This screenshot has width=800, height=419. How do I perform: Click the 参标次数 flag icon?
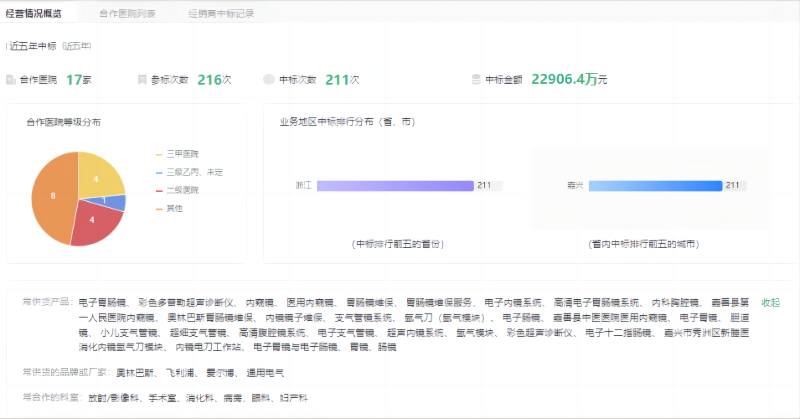(142, 80)
